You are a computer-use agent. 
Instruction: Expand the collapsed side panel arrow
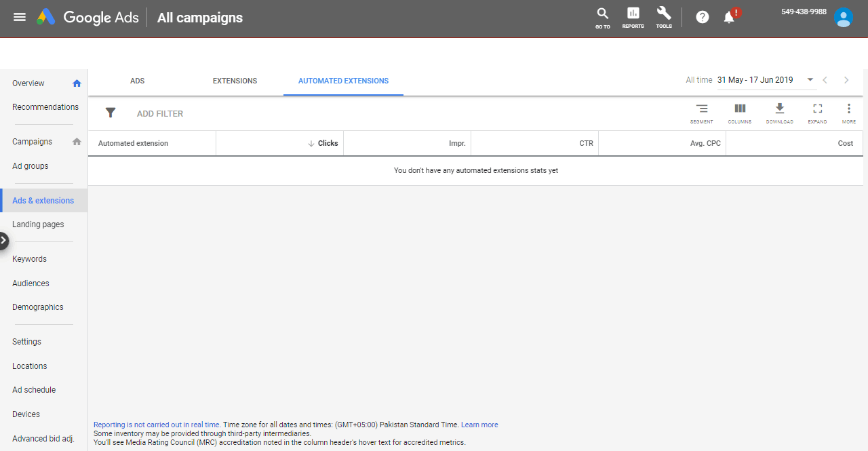click(x=3, y=240)
